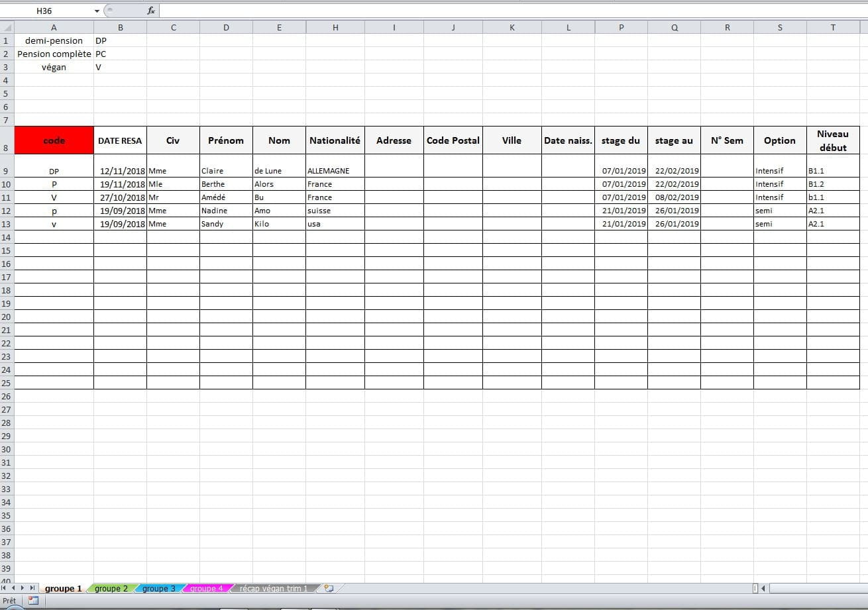Image resolution: width=868 pixels, height=610 pixels.
Task: Click the insert new worksheet icon
Action: (328, 588)
